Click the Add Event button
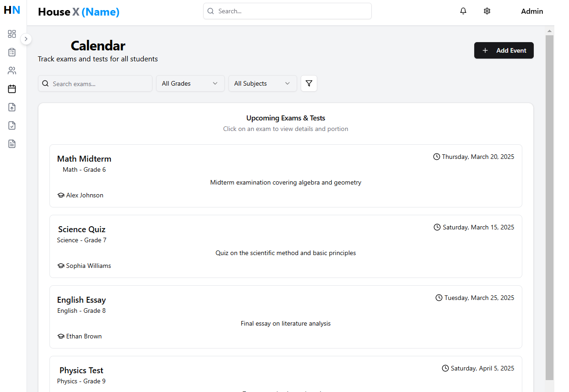Image resolution: width=569 pixels, height=392 pixels. pos(504,50)
